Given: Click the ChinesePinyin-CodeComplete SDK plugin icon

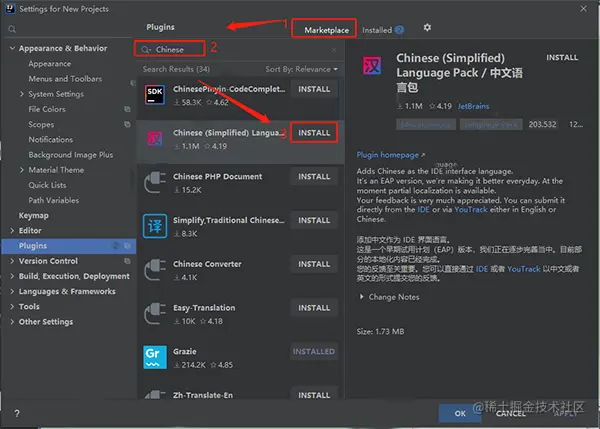Looking at the screenshot, I should (x=155, y=95).
